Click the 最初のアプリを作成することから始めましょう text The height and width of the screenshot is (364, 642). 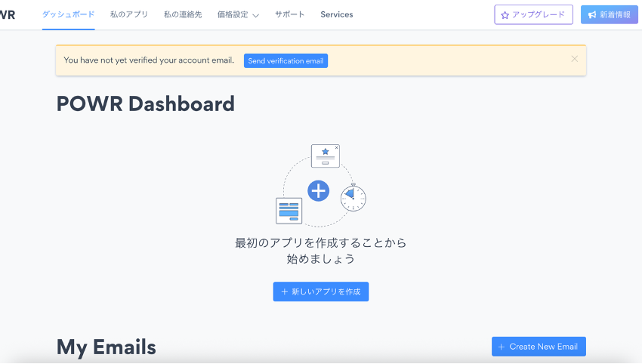pyautogui.click(x=320, y=251)
